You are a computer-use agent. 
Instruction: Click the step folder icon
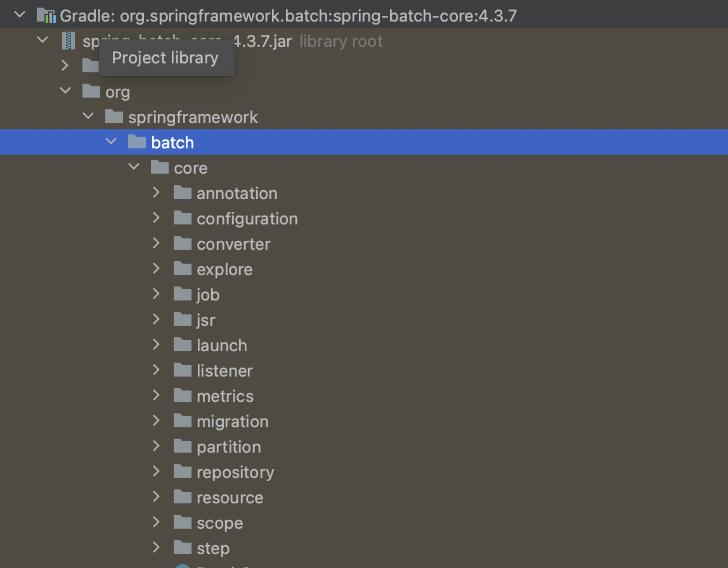point(182,548)
